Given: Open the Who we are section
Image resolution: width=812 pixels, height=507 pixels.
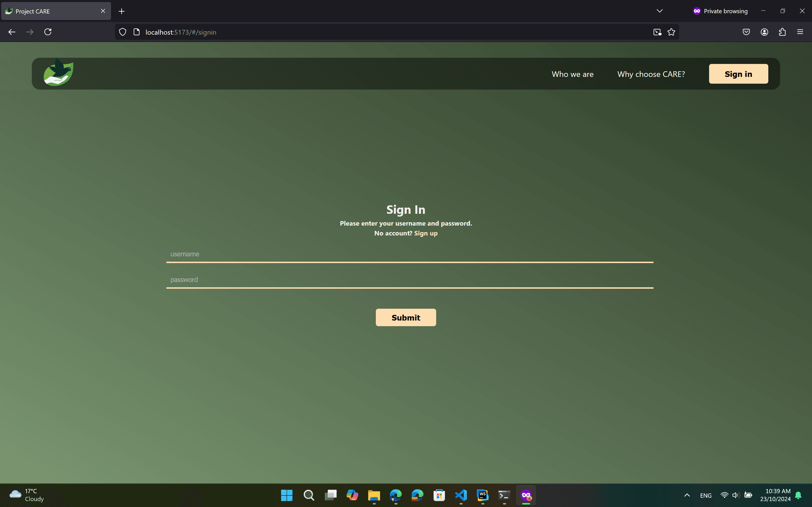Looking at the screenshot, I should click(572, 74).
